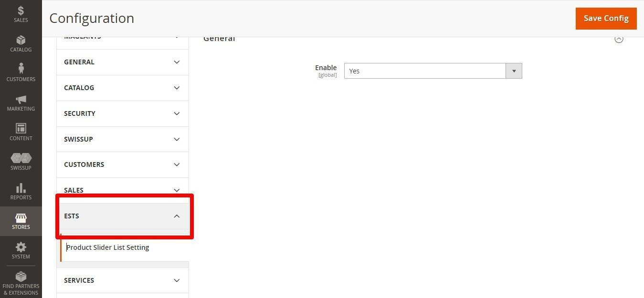The width and height of the screenshot is (644, 298).
Task: Expand the Swissup configuration section
Action: pyautogui.click(x=122, y=139)
